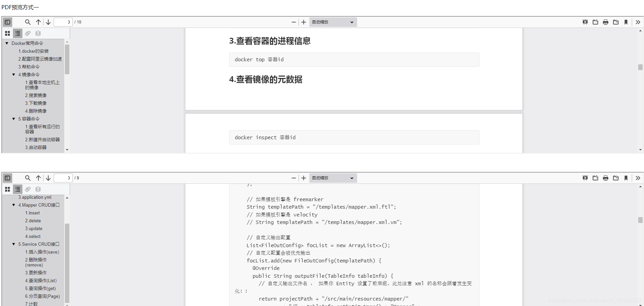
Task: Go to next page in top PDF viewer
Action: coord(48,22)
